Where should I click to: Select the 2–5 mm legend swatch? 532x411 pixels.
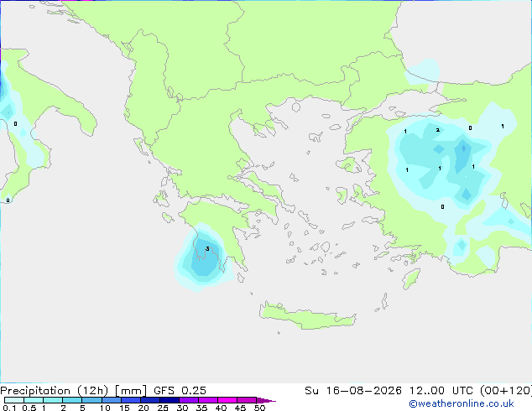point(72,400)
